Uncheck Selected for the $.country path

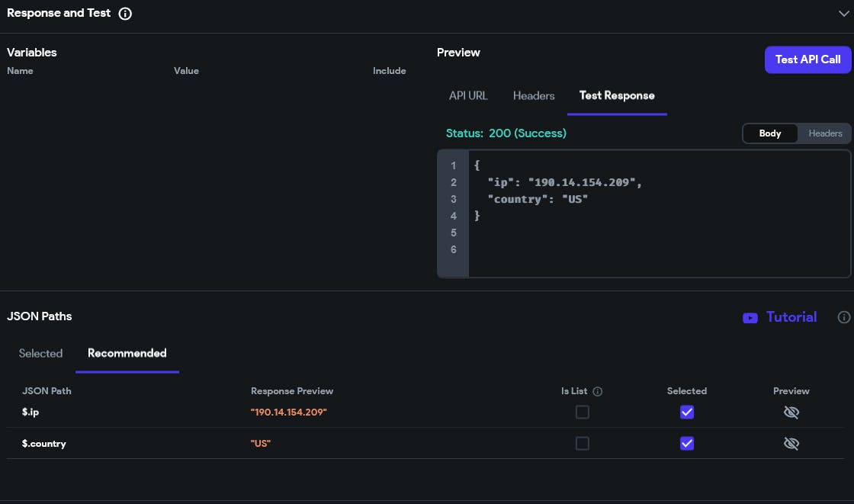tap(687, 443)
